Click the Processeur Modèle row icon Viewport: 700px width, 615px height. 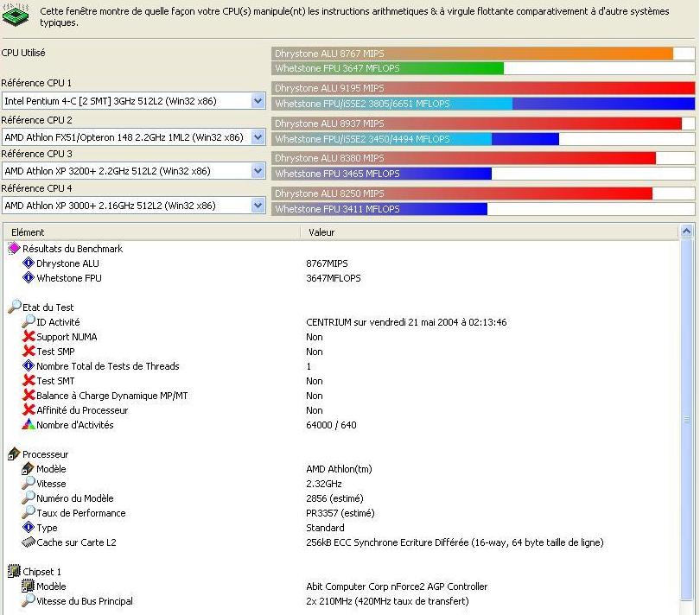[x=29, y=469]
